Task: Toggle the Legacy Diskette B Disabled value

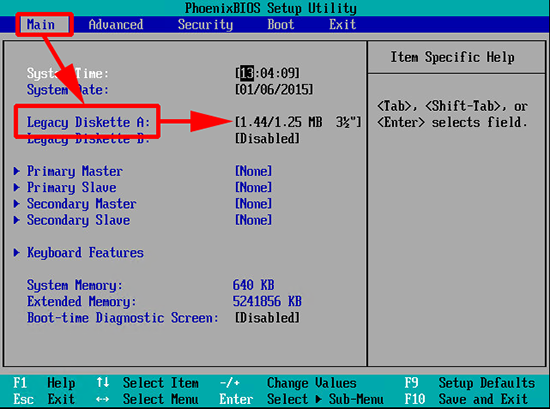Action: [x=267, y=139]
